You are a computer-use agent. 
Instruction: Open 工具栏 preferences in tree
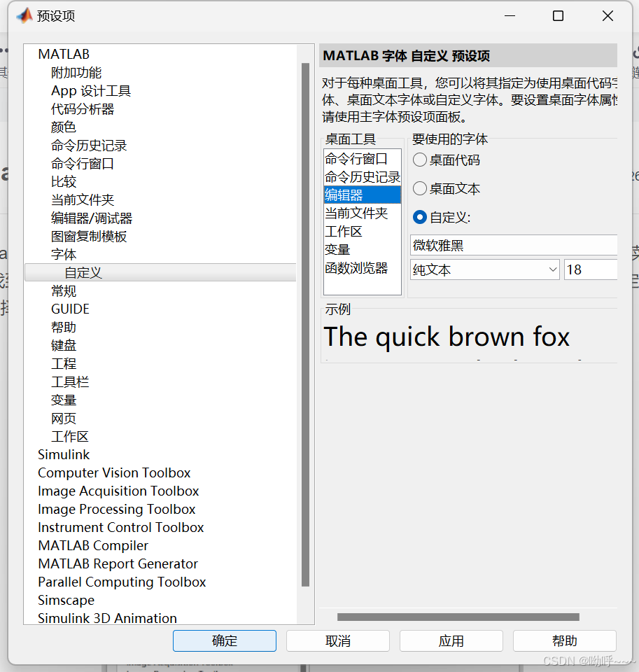(70, 382)
